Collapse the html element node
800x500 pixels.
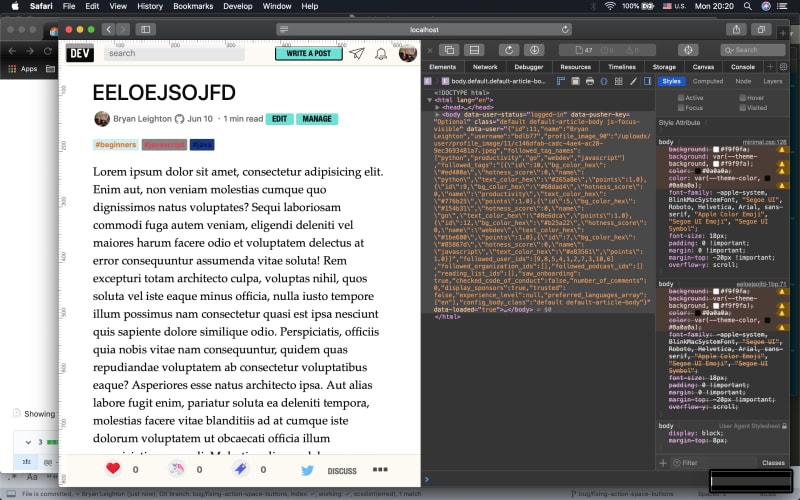(430, 100)
